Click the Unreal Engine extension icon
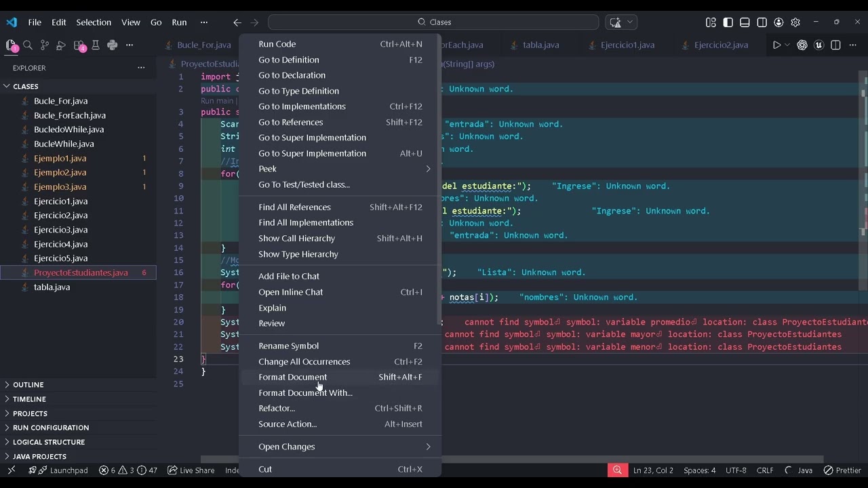The height and width of the screenshot is (488, 868). point(818,45)
